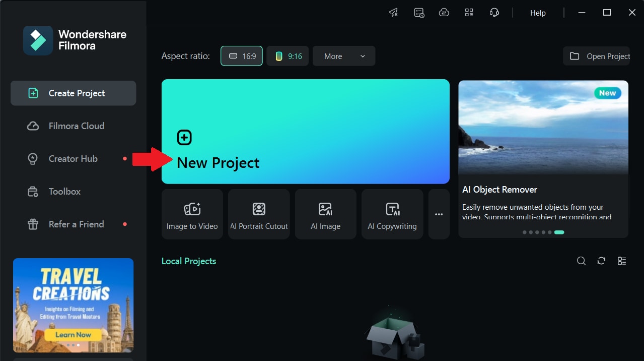644x361 pixels.
Task: Start a New Project
Action: coord(305,132)
